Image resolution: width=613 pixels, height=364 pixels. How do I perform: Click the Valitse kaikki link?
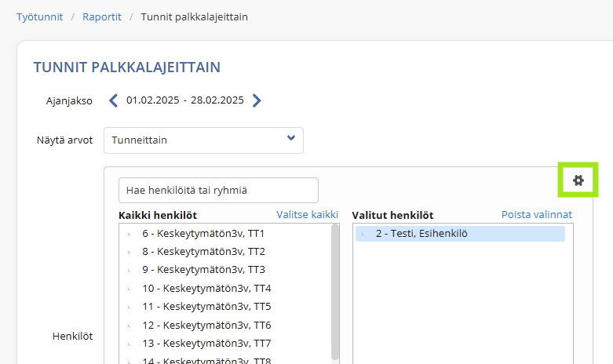(x=307, y=214)
